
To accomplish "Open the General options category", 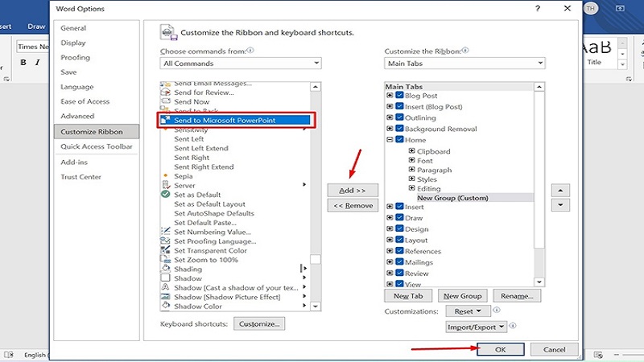I will [x=73, y=28].
